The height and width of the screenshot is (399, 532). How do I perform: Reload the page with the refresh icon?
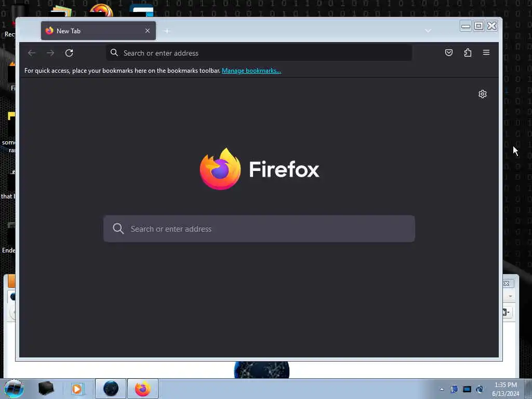(x=69, y=53)
